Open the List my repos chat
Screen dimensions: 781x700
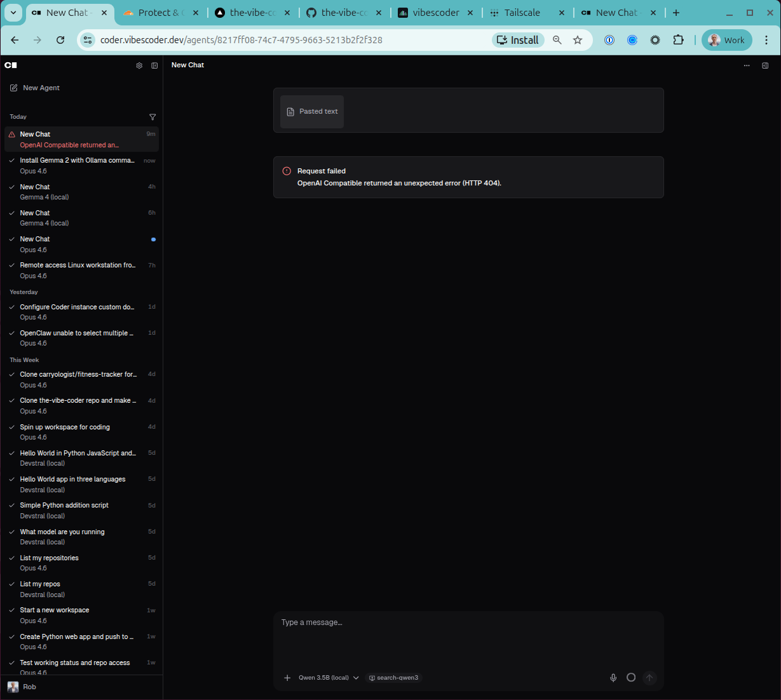click(81, 589)
